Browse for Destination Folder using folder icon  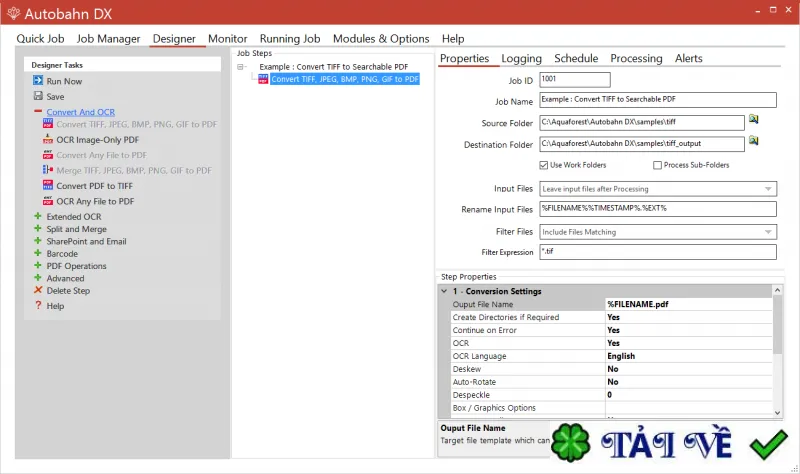(754, 141)
